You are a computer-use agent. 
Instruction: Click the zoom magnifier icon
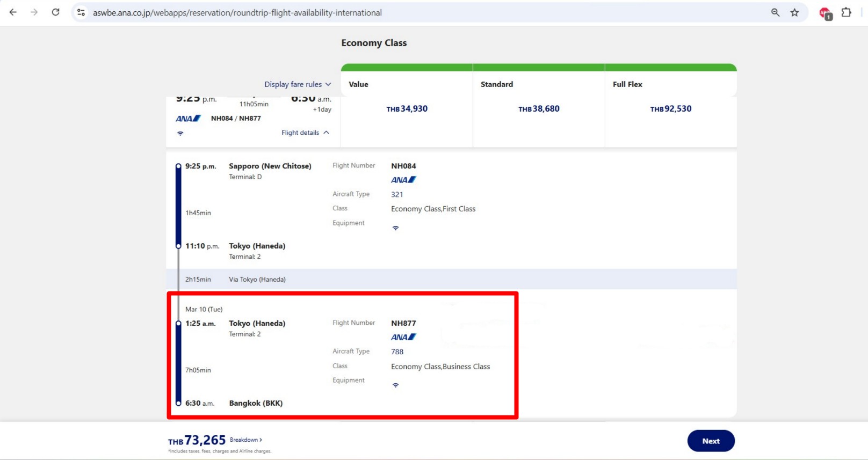click(x=775, y=12)
